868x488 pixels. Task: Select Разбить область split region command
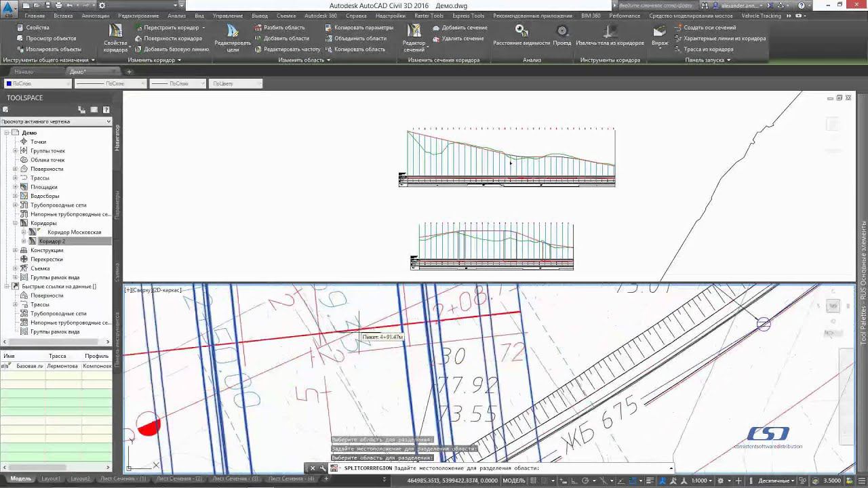point(280,28)
